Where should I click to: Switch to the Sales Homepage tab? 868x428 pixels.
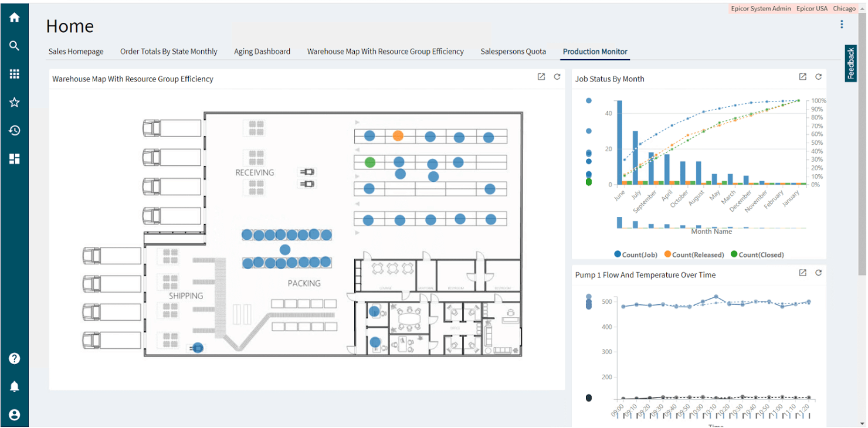(x=76, y=52)
